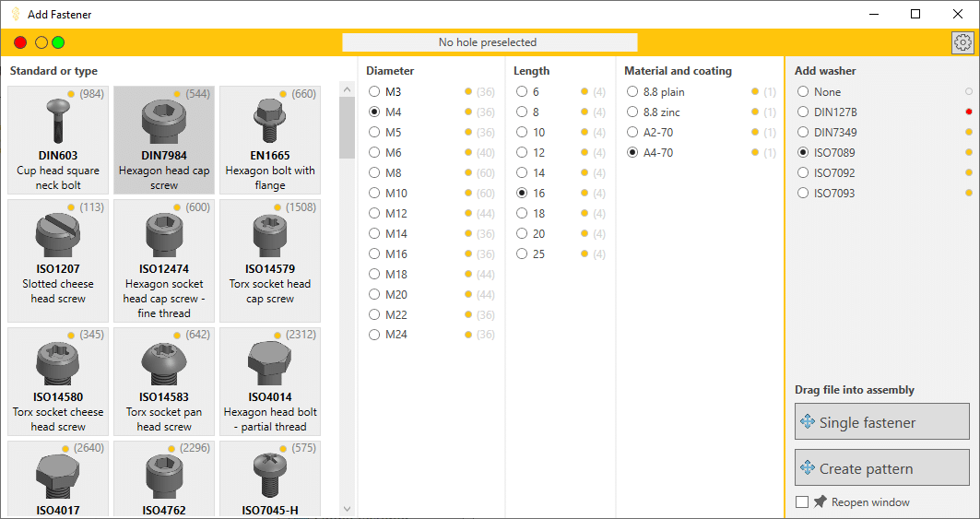Viewport: 980px width, 519px height.
Task: Choose length 20 radio button
Action: (522, 234)
